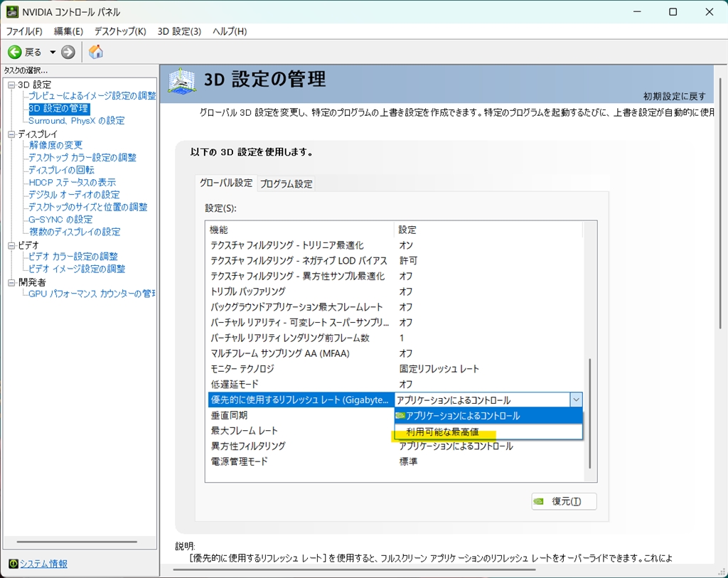Open 解像度の変更 page

click(x=55, y=145)
